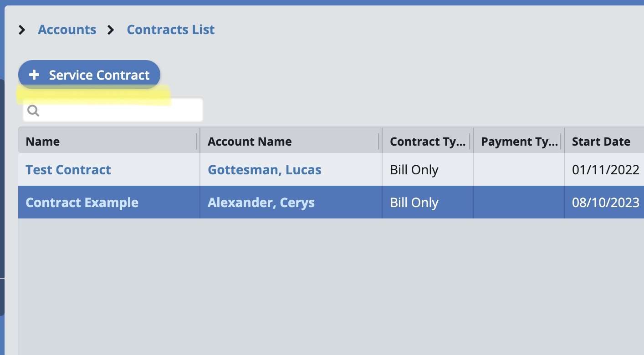644x355 pixels.
Task: Sort by the Account Name column header
Action: tap(250, 142)
